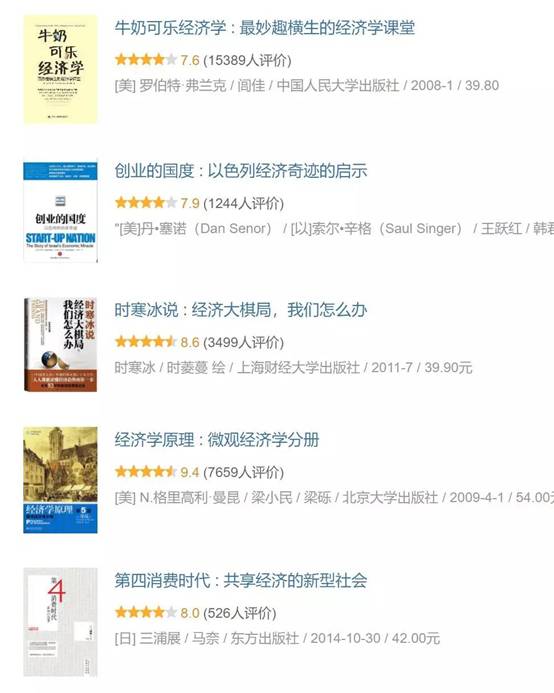Click star rating for 第四消费时代
Image resolution: width=554 pixels, height=693 pixels.
145,612
